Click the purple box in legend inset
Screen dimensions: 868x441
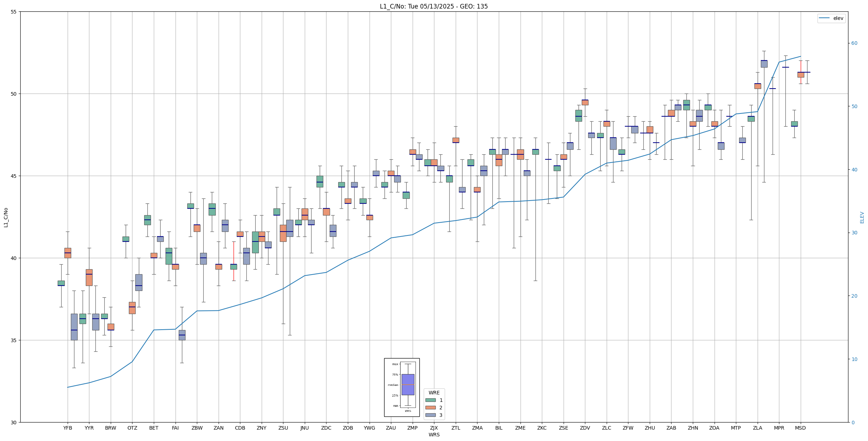click(x=408, y=384)
